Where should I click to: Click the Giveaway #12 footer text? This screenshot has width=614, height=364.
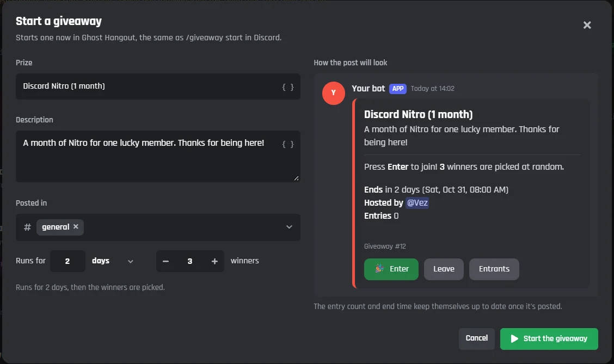pyautogui.click(x=385, y=246)
